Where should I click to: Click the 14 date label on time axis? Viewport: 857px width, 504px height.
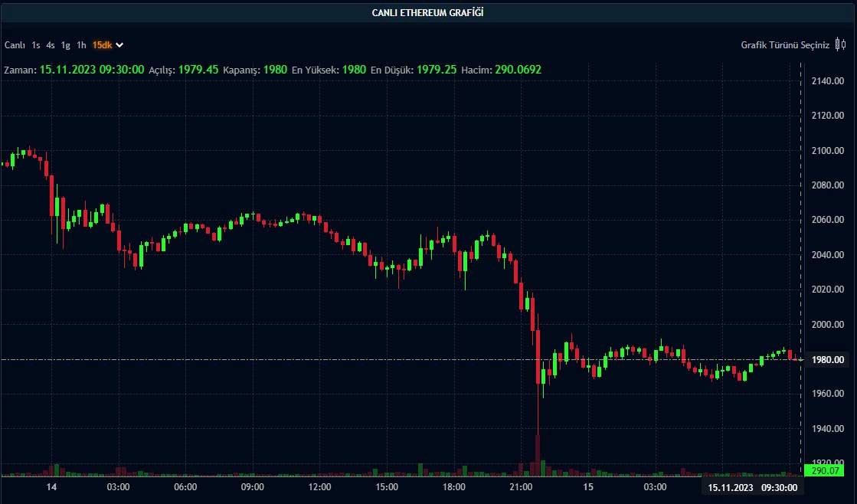coord(51,487)
